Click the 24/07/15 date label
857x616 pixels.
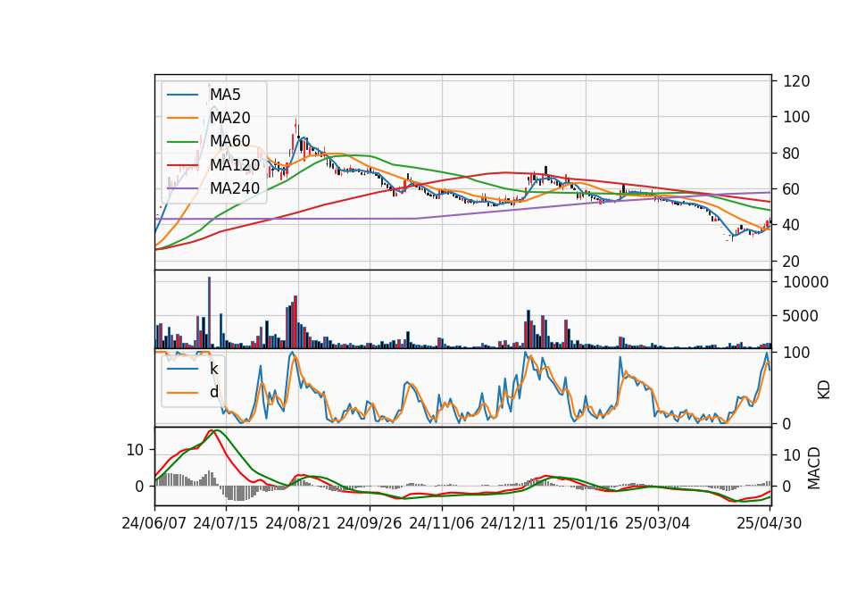coord(225,523)
